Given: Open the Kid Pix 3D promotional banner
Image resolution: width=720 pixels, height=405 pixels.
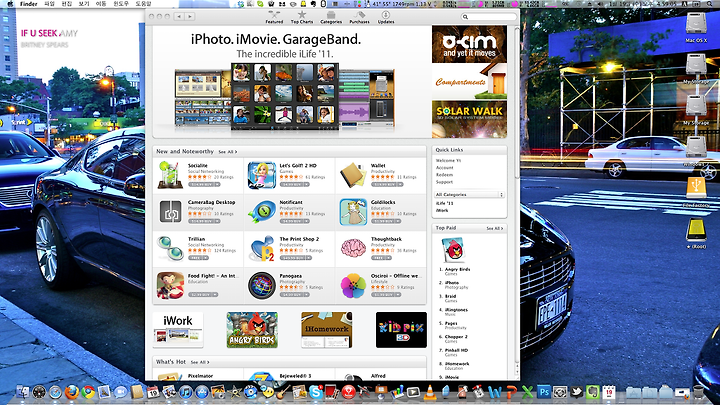Looking at the screenshot, I should pos(401,330).
